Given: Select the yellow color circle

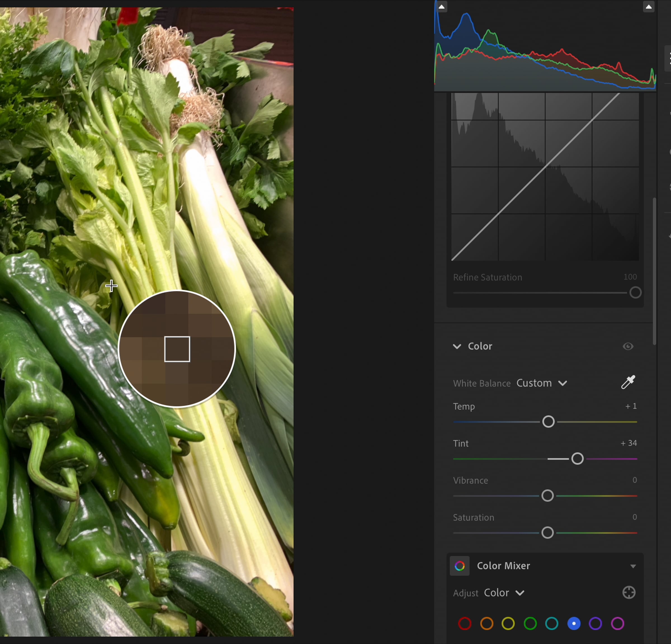Looking at the screenshot, I should pyautogui.click(x=508, y=624).
